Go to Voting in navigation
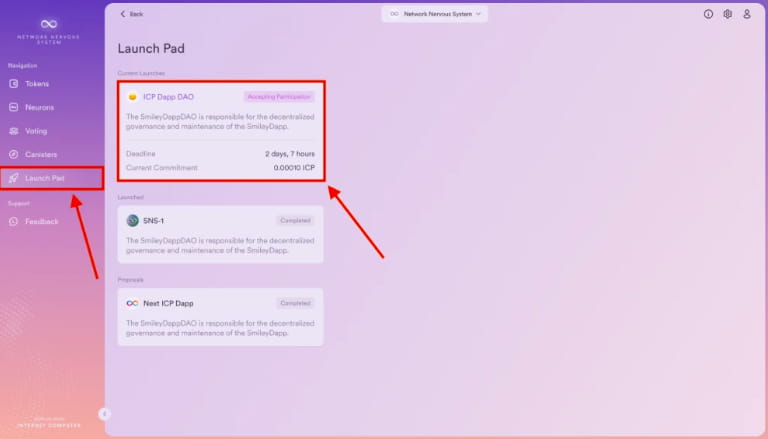This screenshot has width=768, height=439. coord(36,131)
